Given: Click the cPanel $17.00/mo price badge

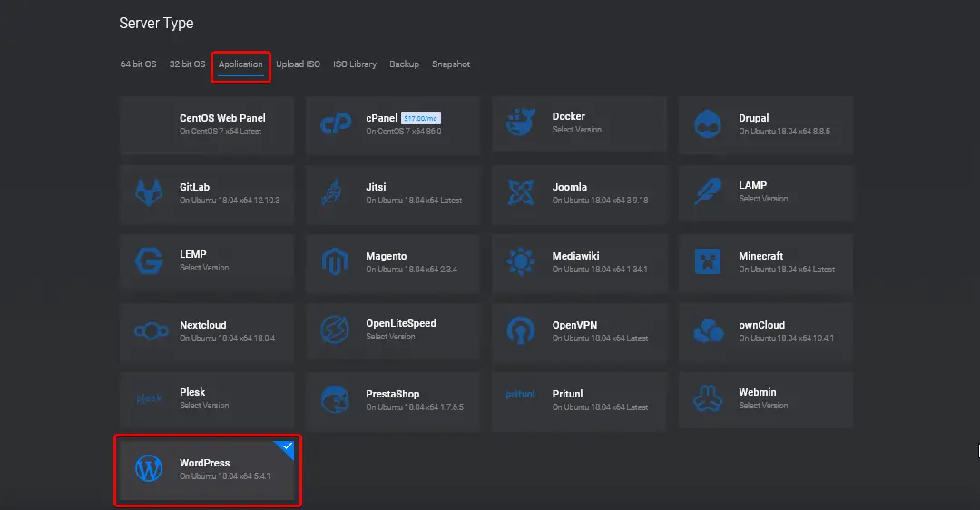Looking at the screenshot, I should pos(421,118).
